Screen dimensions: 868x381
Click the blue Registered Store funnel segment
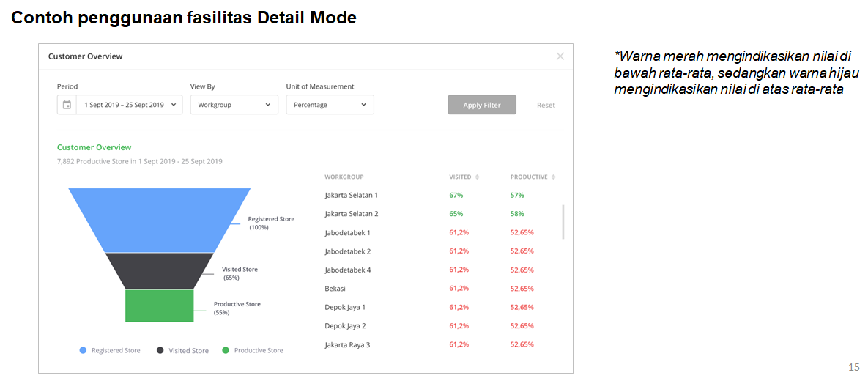[x=160, y=220]
